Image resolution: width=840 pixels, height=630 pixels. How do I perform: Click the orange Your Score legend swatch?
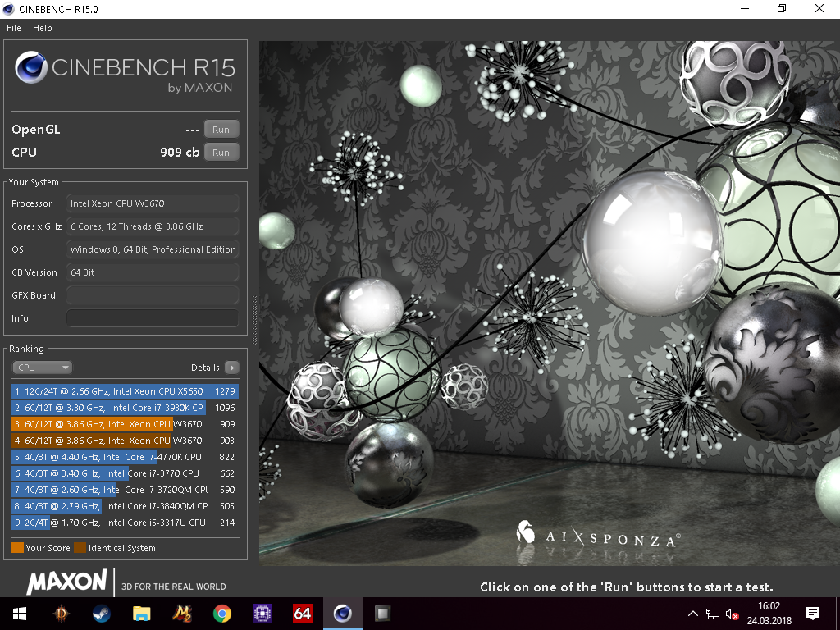coord(18,547)
